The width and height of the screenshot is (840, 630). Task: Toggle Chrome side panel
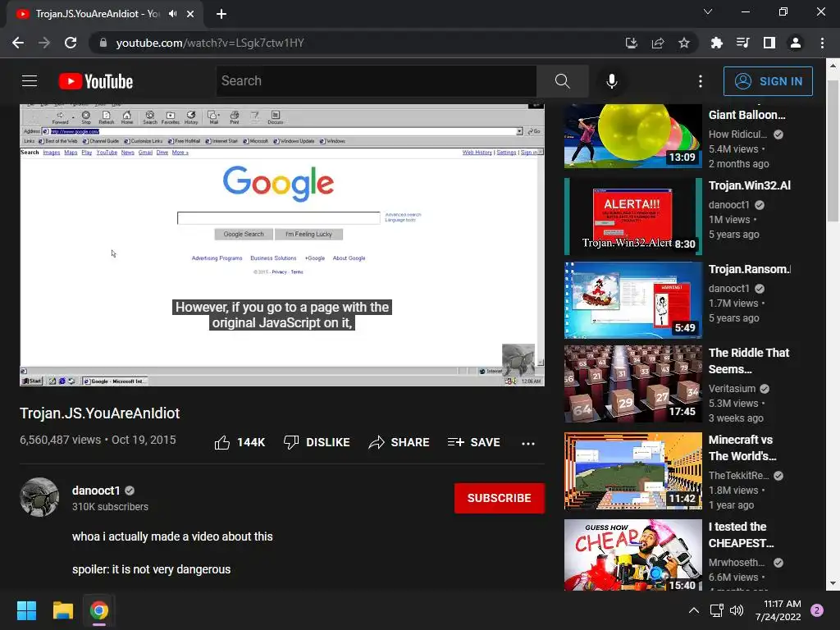[769, 43]
